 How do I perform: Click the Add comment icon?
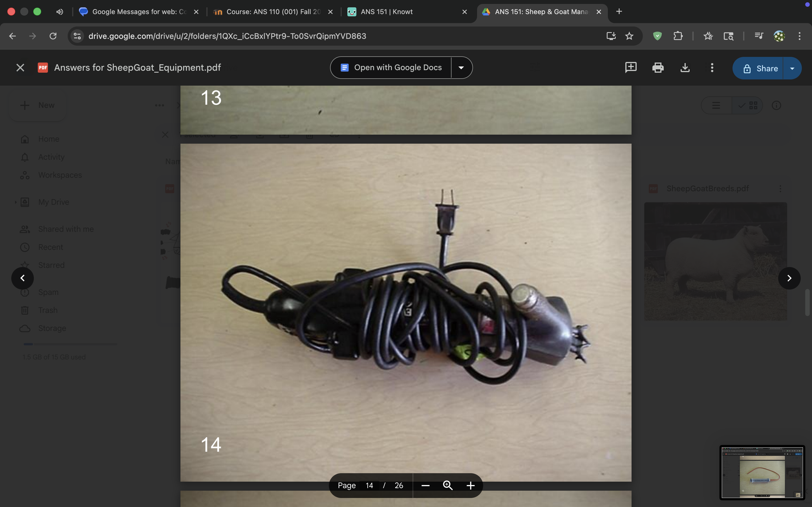tap(631, 67)
